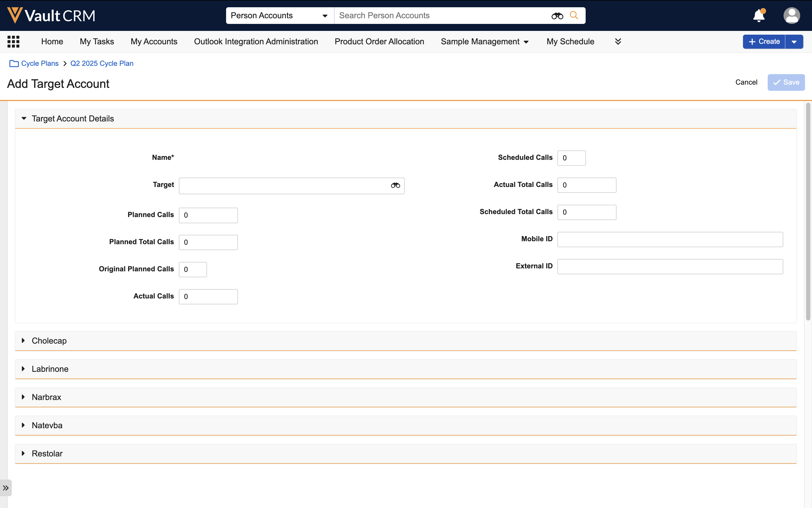
Task: Expand the Sample Management menu
Action: (485, 42)
